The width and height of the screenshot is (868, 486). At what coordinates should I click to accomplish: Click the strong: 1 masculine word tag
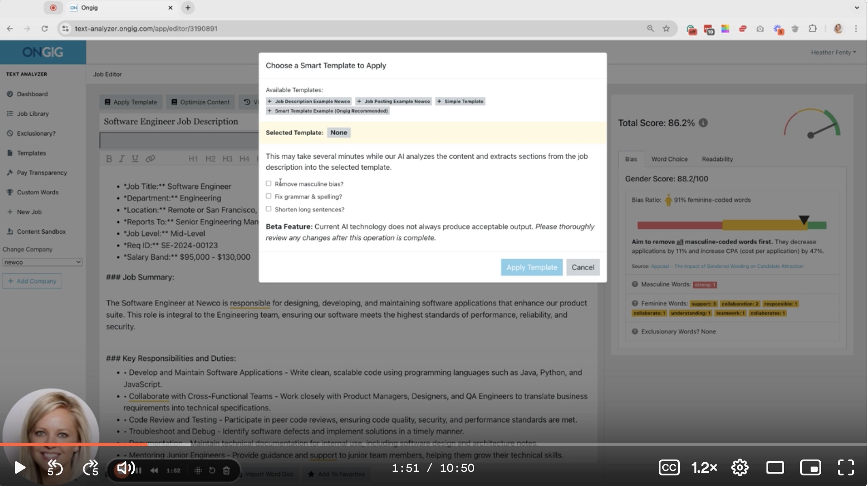point(705,285)
